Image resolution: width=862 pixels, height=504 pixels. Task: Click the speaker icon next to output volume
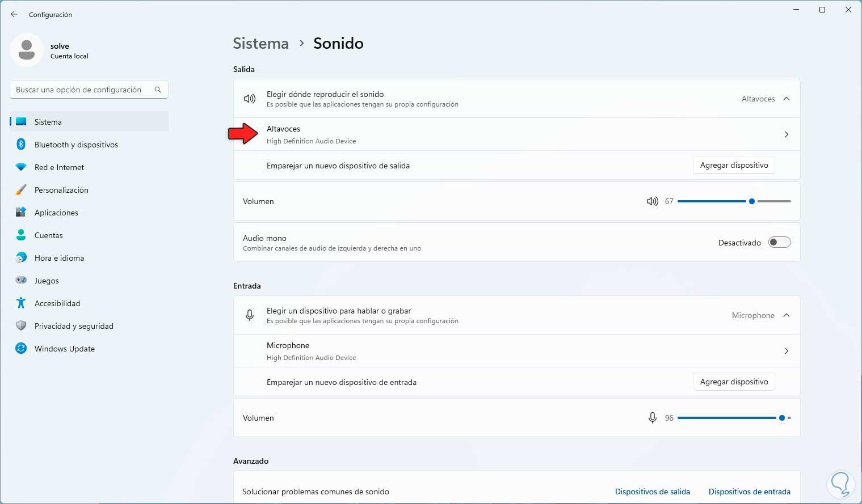651,201
